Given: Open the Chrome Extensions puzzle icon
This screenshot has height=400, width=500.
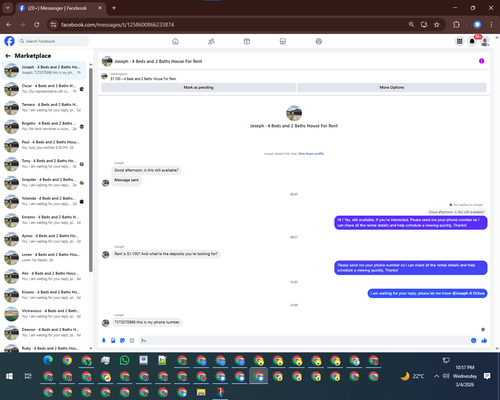Looking at the screenshot, I should 456,25.
